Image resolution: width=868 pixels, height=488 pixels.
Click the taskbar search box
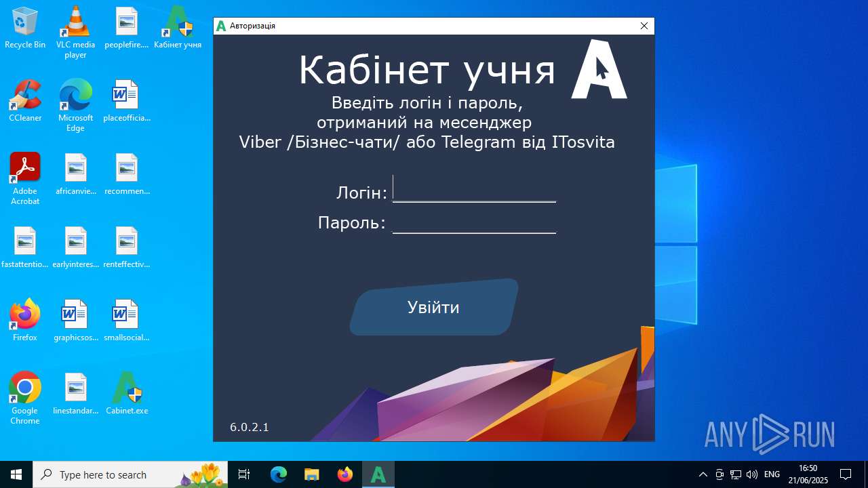point(131,474)
